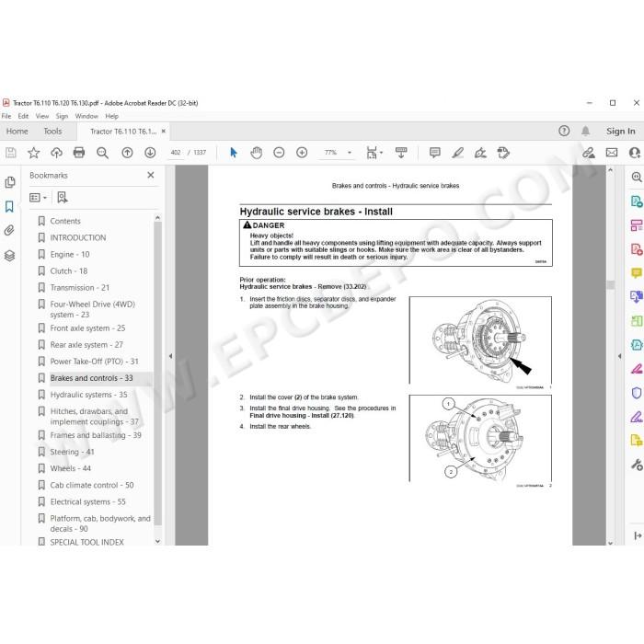Click the find current bookmark icon

63,198
